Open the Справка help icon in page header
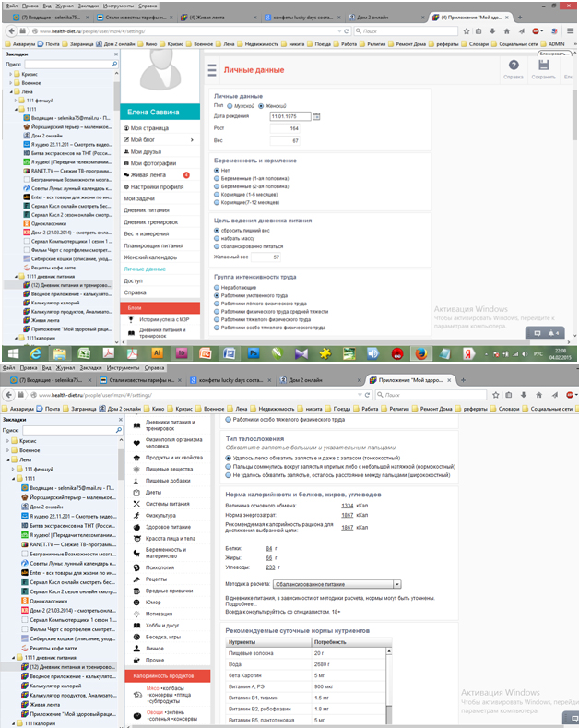This screenshot has height=728, width=579. (x=514, y=66)
